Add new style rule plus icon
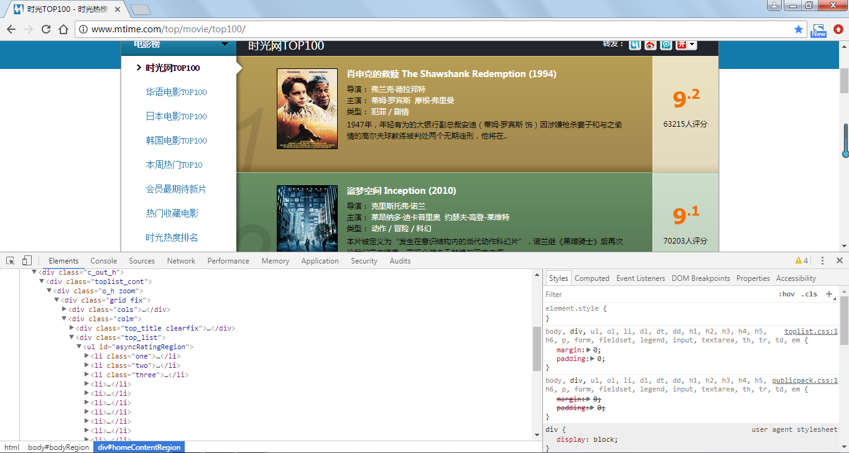 pos(829,294)
